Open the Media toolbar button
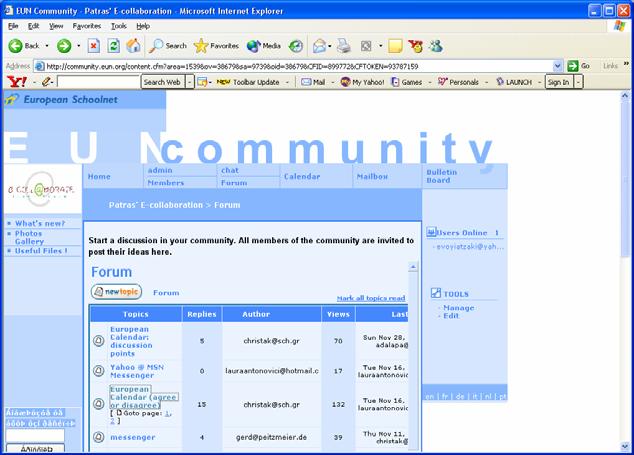This screenshot has height=455, width=634. pyautogui.click(x=264, y=46)
